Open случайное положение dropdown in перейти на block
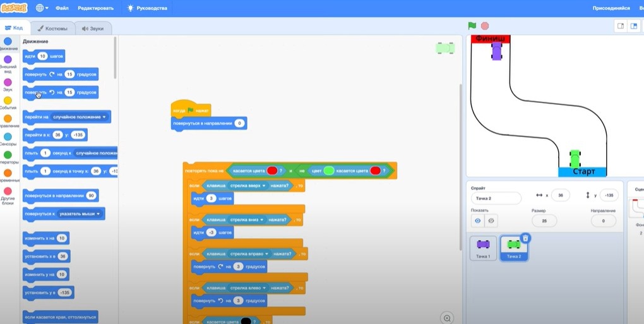Viewport: 644px width, 324px height. tap(79, 117)
